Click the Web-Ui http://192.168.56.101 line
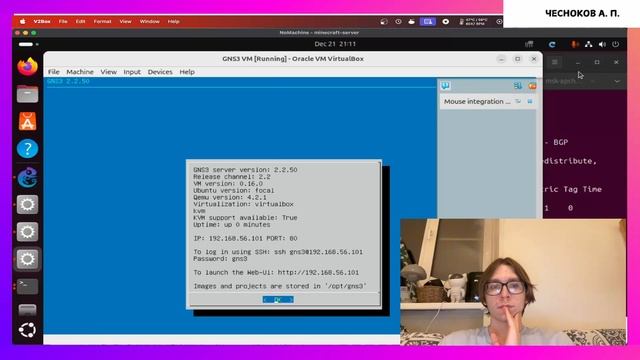 point(276,273)
